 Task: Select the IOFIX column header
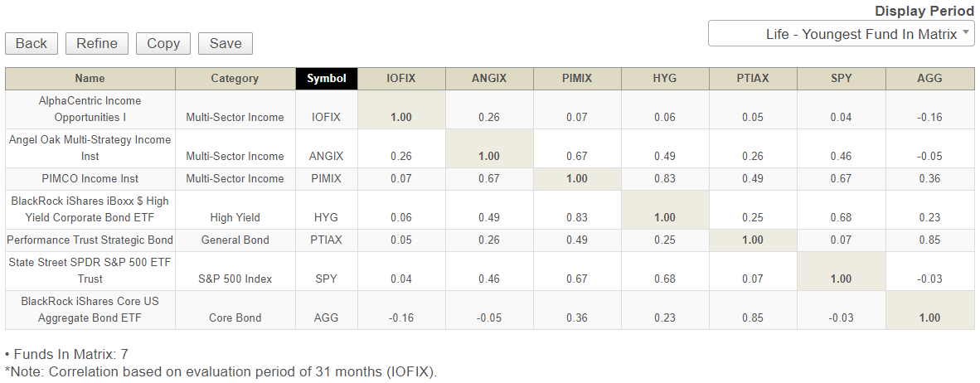(401, 79)
